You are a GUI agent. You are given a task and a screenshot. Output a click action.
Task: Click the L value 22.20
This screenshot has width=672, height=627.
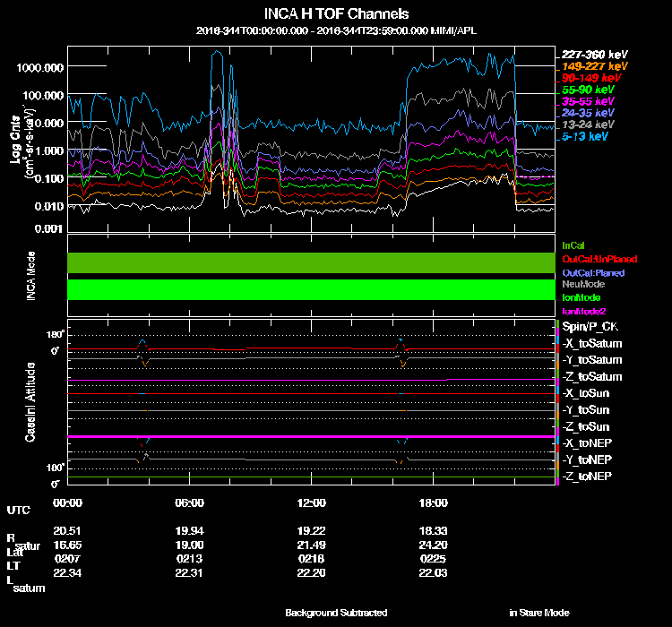tap(311, 572)
